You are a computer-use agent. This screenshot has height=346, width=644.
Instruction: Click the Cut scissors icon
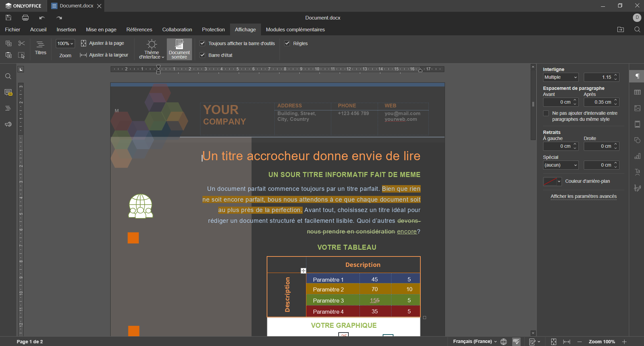pyautogui.click(x=22, y=43)
